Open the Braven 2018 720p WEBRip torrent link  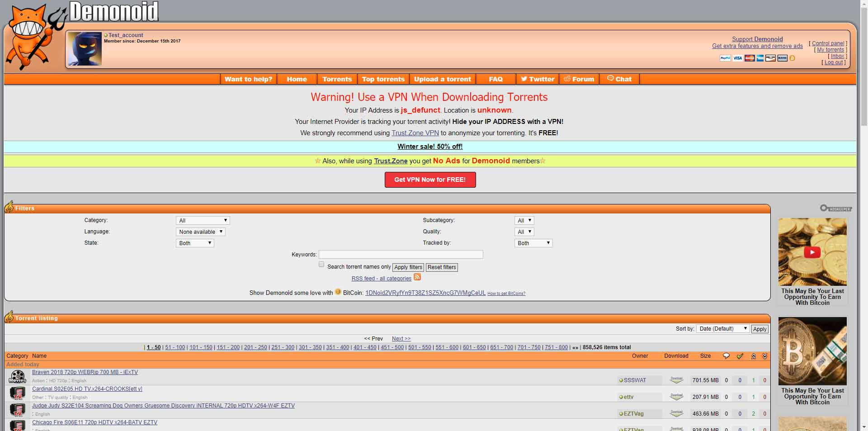[85, 372]
